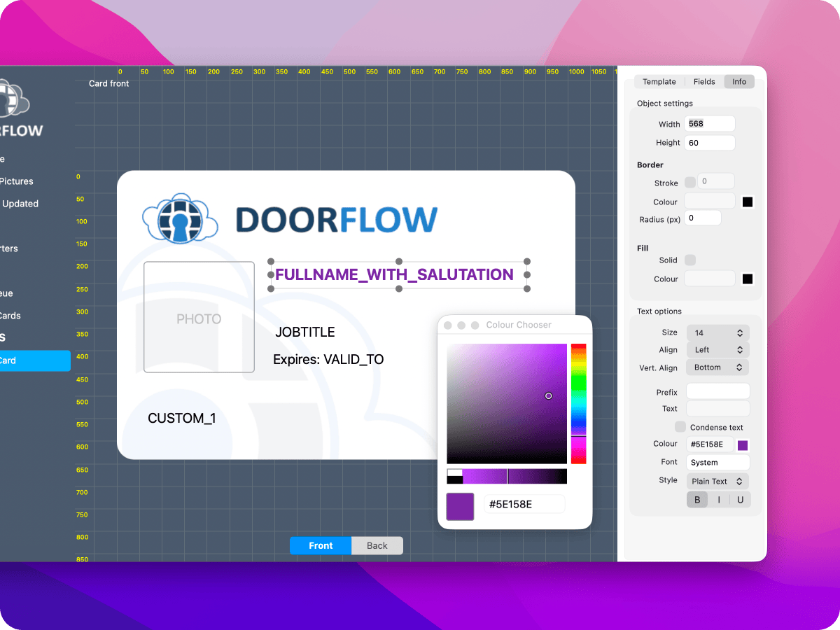This screenshot has width=840, height=630.
Task: Click the text Colour hex field
Action: pyautogui.click(x=710, y=444)
